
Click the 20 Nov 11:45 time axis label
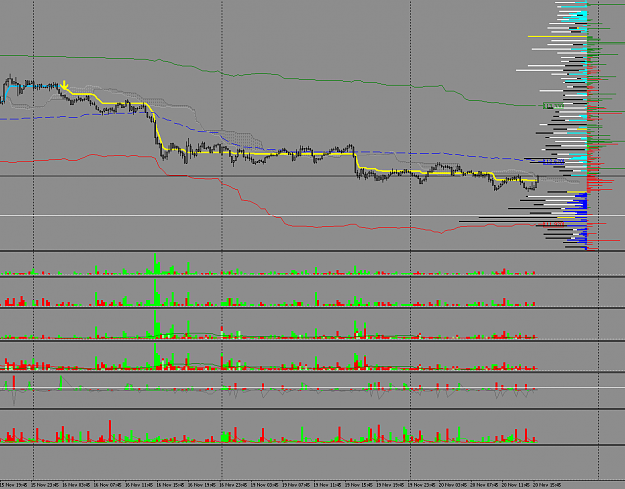pyautogui.click(x=515, y=485)
